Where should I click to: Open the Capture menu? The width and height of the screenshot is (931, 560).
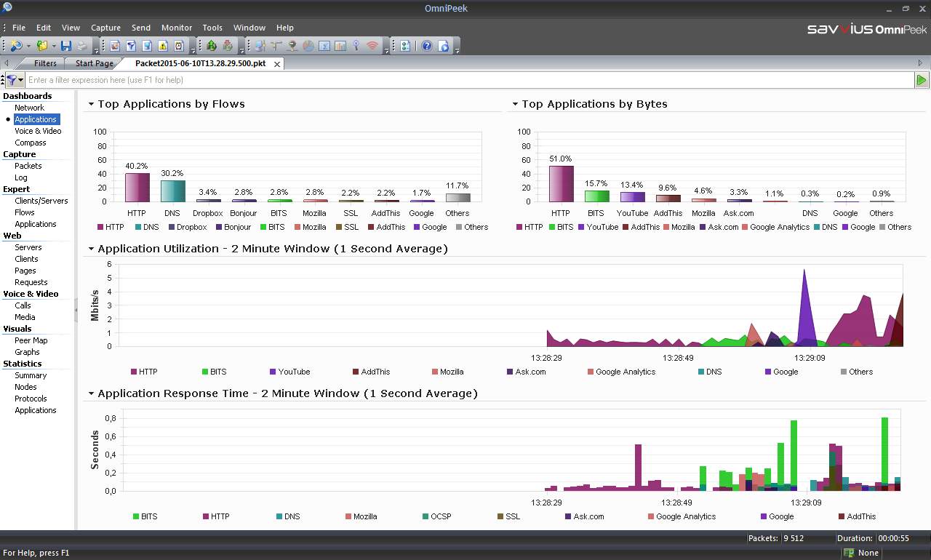tap(105, 28)
